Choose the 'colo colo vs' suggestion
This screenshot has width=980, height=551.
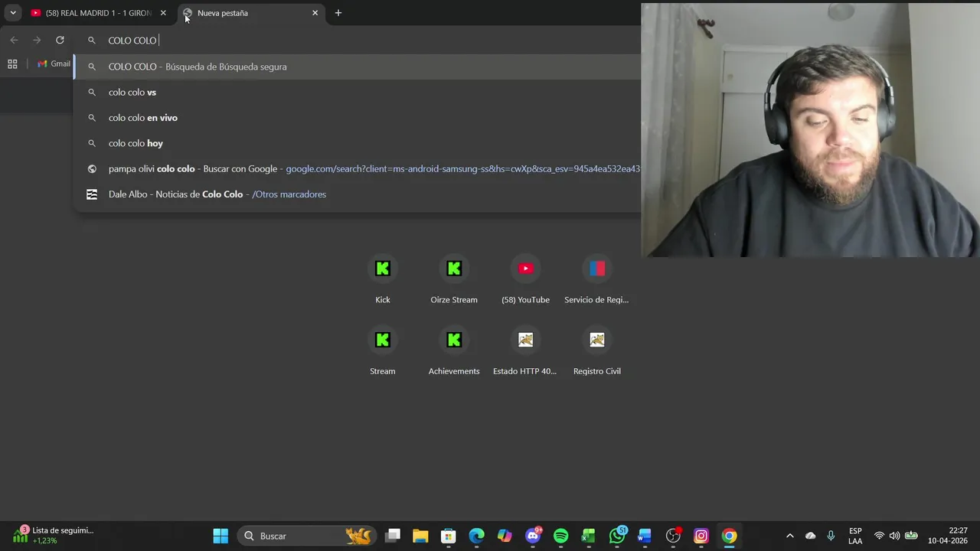point(357,92)
